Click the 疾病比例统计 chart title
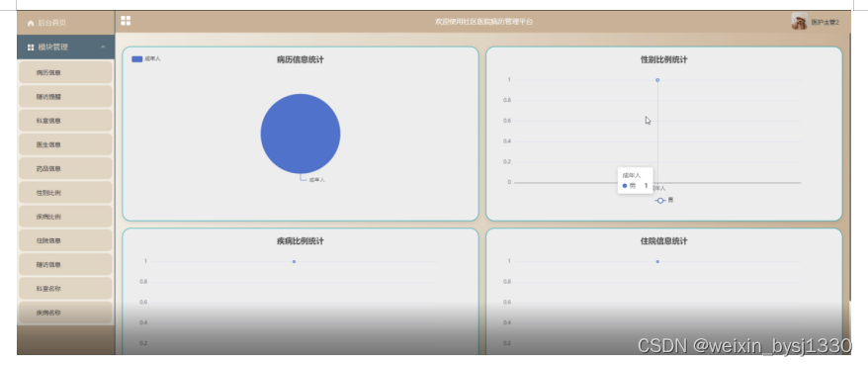The width and height of the screenshot is (868, 366). click(301, 241)
